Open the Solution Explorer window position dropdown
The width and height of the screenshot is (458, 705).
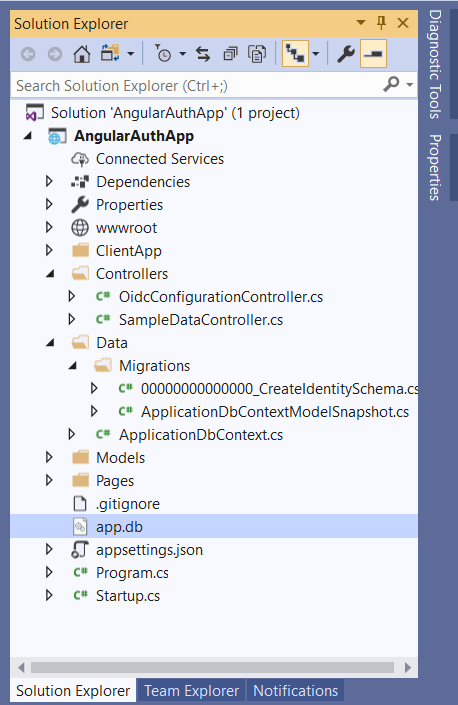coord(360,22)
